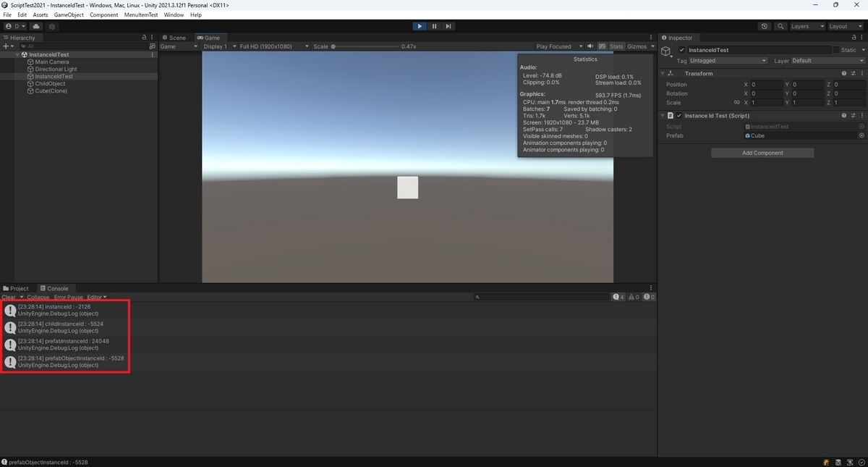This screenshot has height=467, width=868.
Task: Open the GameObject menu
Action: point(69,14)
